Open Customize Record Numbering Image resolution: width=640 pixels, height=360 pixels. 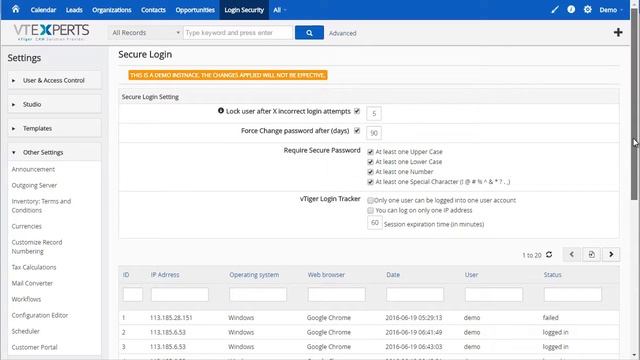tap(37, 247)
